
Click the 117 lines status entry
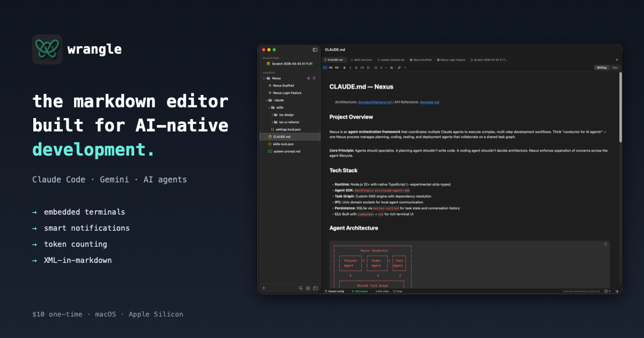[x=398, y=291]
